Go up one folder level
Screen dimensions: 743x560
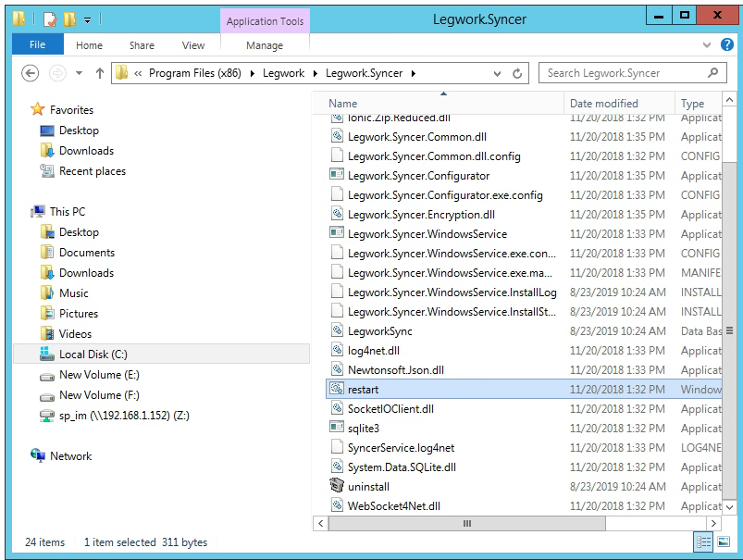coord(100,73)
